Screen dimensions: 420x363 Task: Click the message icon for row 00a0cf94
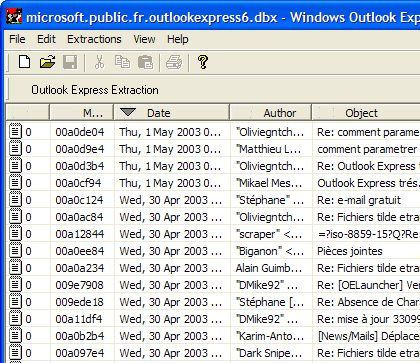click(15, 183)
